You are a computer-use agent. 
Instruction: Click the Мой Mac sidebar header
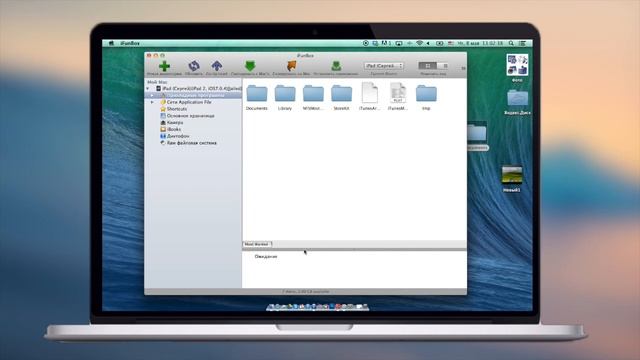click(157, 82)
